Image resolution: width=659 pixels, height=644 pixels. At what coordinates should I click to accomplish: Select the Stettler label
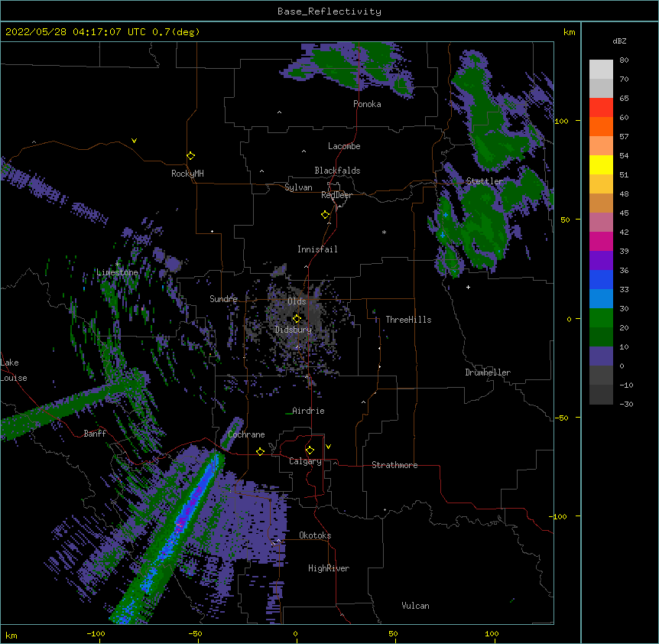485,181
